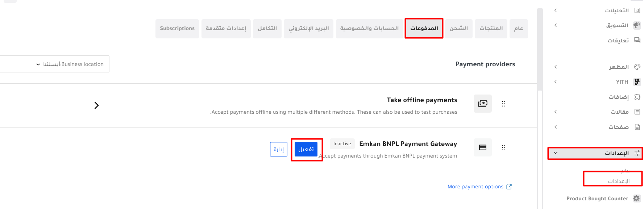Click the Analytics chart icon in sidebar
The height and width of the screenshot is (209, 644).
pos(637,11)
